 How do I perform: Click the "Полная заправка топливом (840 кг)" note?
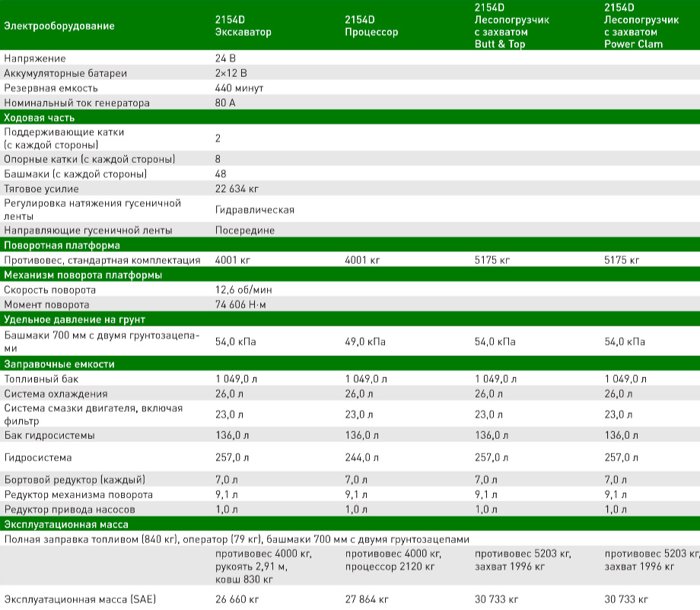[x=237, y=539]
